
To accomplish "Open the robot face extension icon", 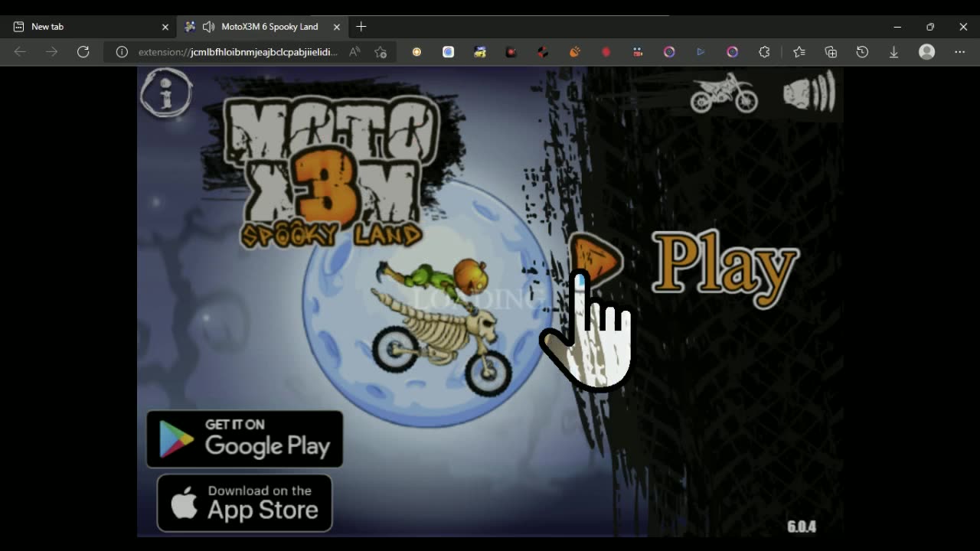I will [637, 52].
